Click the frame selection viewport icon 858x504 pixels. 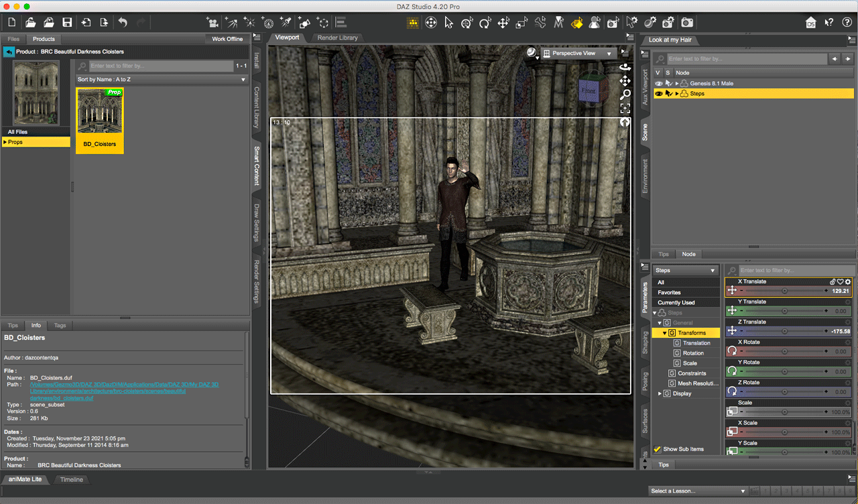(625, 107)
